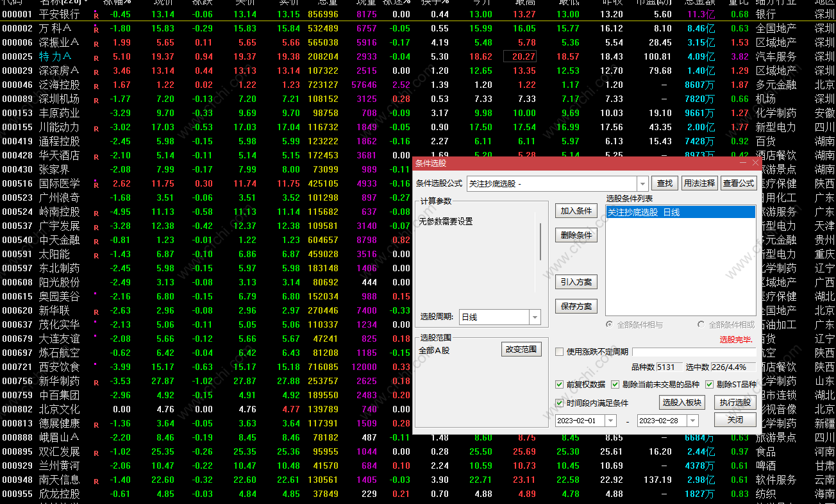The width and height of the screenshot is (836, 504).
Task: Select stock 奥园美谷
Action: pyautogui.click(x=60, y=296)
